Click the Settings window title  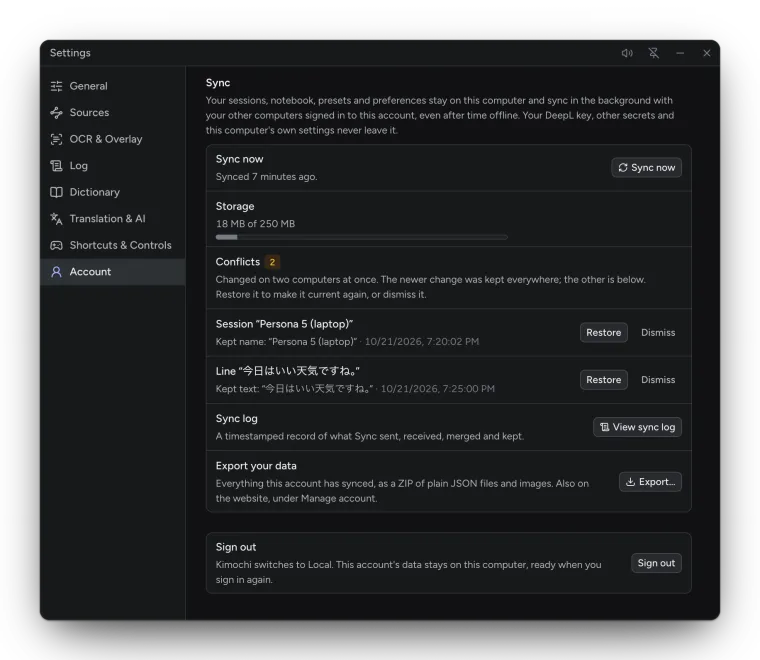click(70, 53)
